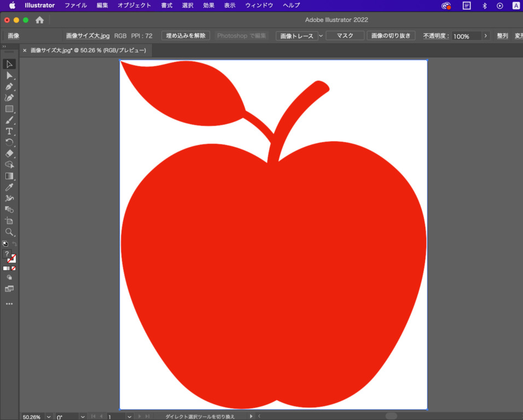The width and height of the screenshot is (523, 420).
Task: Open the 書式 menu
Action: 166,5
